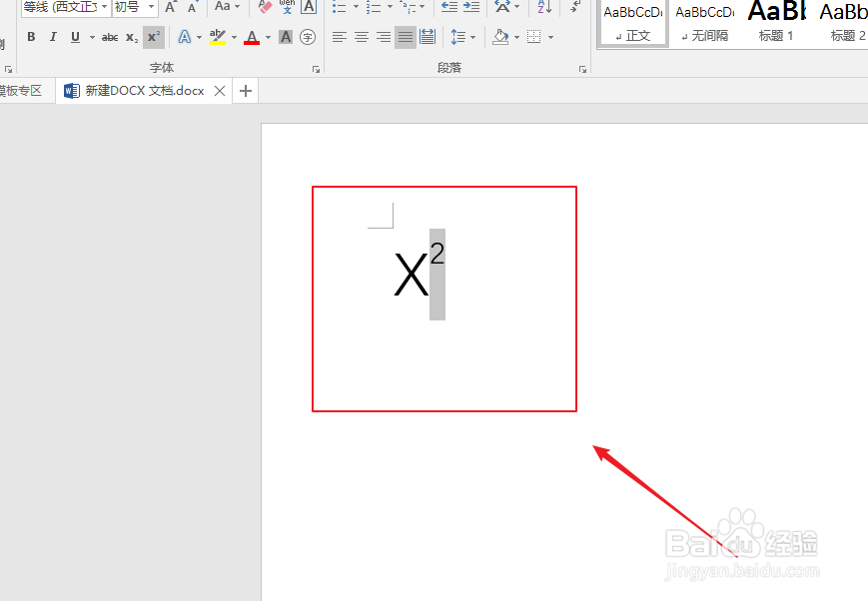Click the line spacing icon
The width and height of the screenshot is (868, 601).
[457, 37]
